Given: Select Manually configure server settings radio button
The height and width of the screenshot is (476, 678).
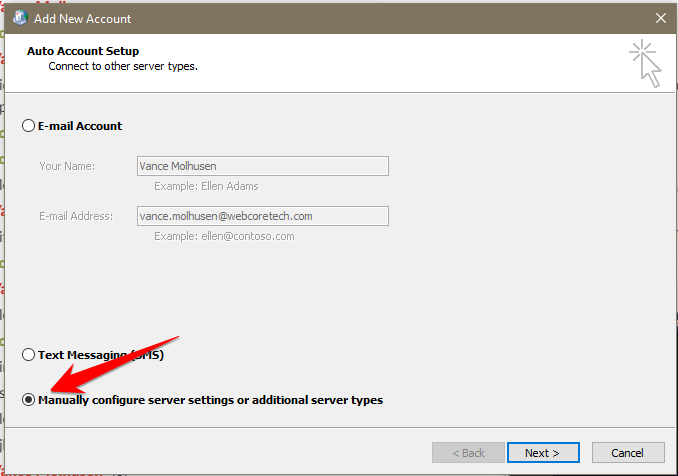Looking at the screenshot, I should point(28,400).
